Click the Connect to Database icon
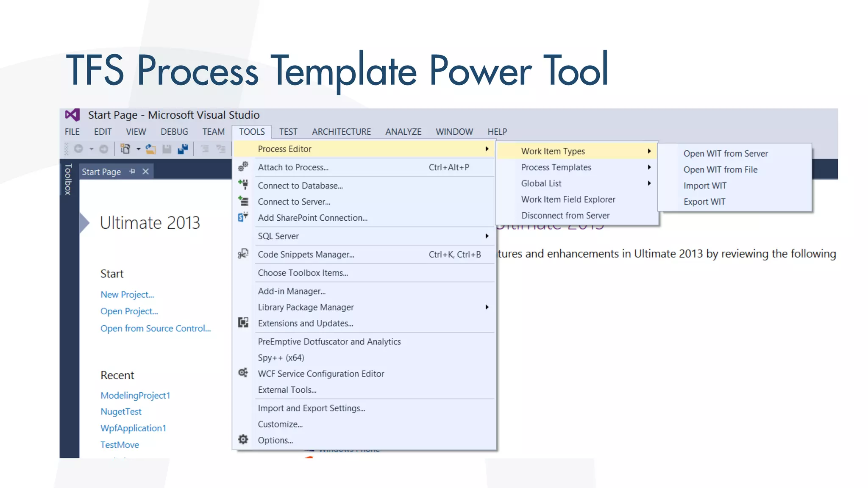The height and width of the screenshot is (488, 868). coord(243,185)
